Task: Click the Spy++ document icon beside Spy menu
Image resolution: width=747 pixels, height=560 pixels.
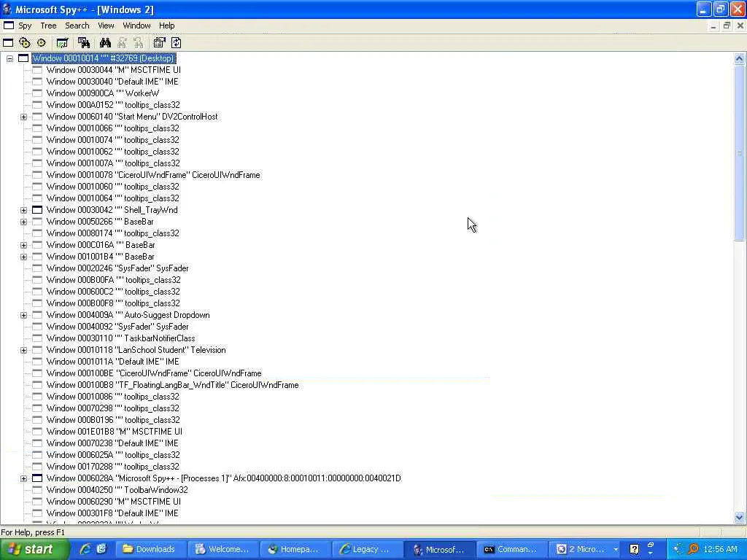Action: coord(9,26)
